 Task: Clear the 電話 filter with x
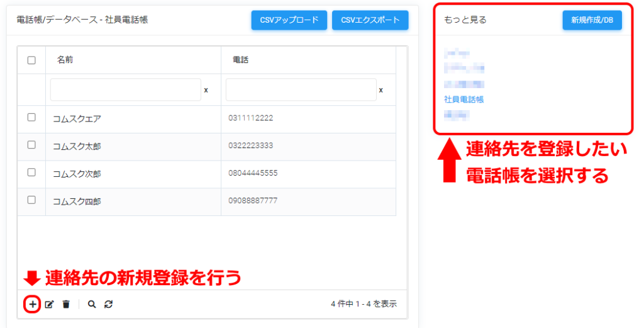(380, 90)
